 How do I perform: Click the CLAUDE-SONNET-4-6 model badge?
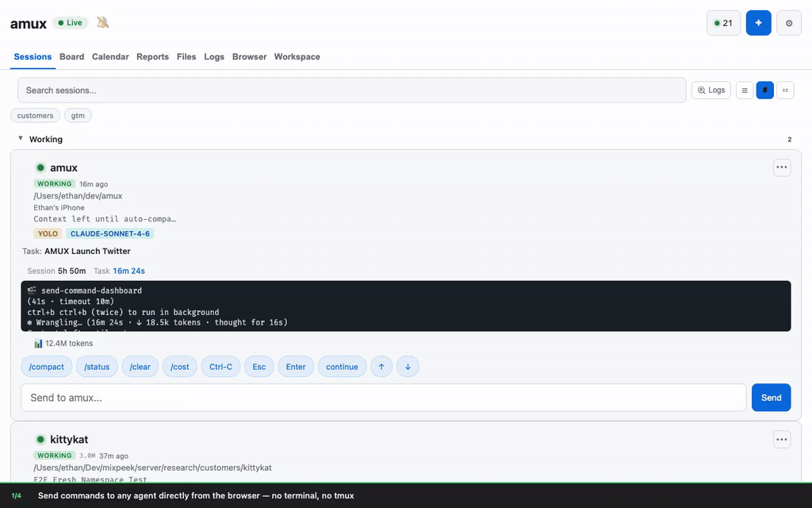click(x=109, y=234)
